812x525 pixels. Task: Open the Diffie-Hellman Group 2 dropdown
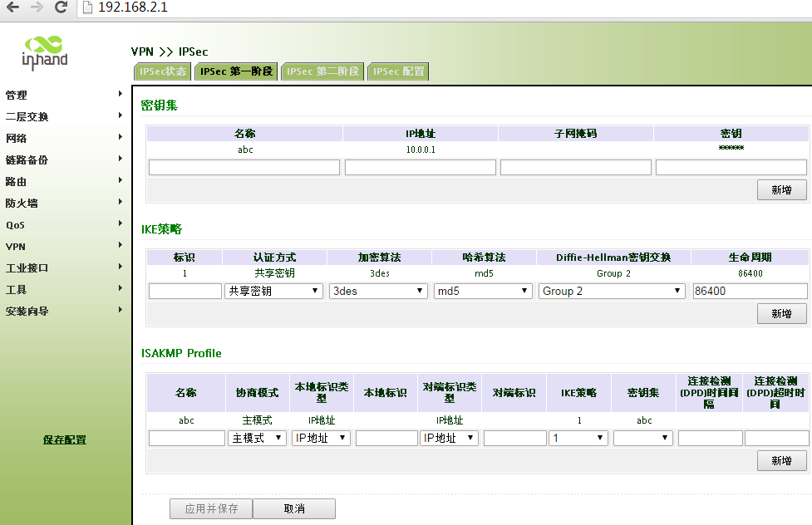pyautogui.click(x=612, y=292)
